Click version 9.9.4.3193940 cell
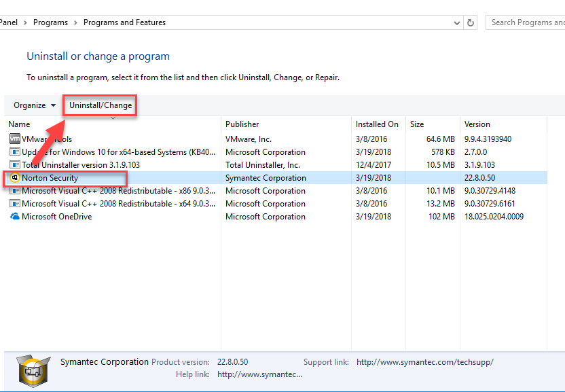The width and height of the screenshot is (565, 392). click(488, 139)
